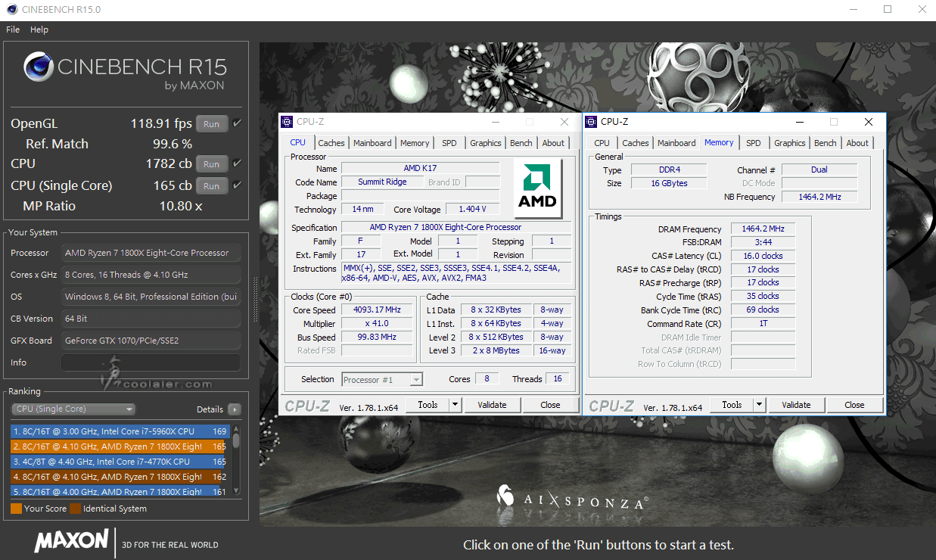The height and width of the screenshot is (560, 936).
Task: Open Memory tab in the left CPU-Z window
Action: tap(415, 143)
